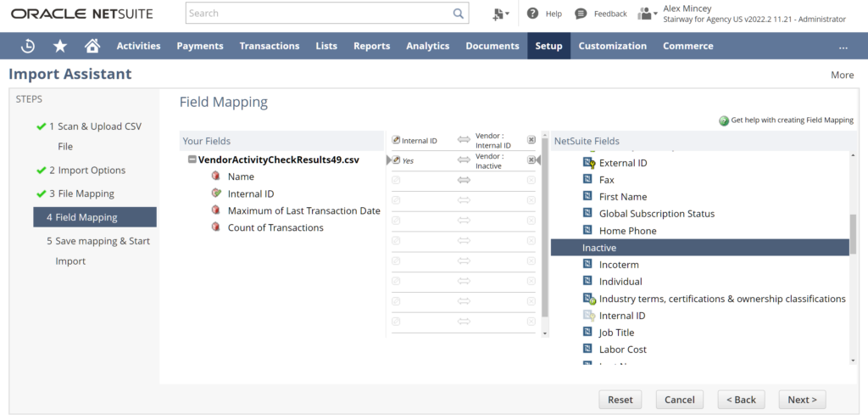Open Get help with creating Field Mapping
Viewport: 868px width, 420px height.
793,120
